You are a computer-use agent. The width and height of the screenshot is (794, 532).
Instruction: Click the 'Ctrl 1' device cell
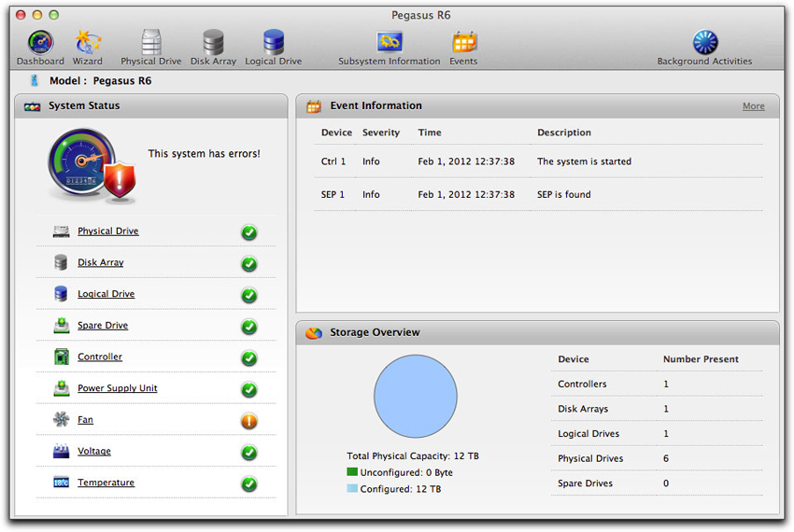click(x=333, y=161)
